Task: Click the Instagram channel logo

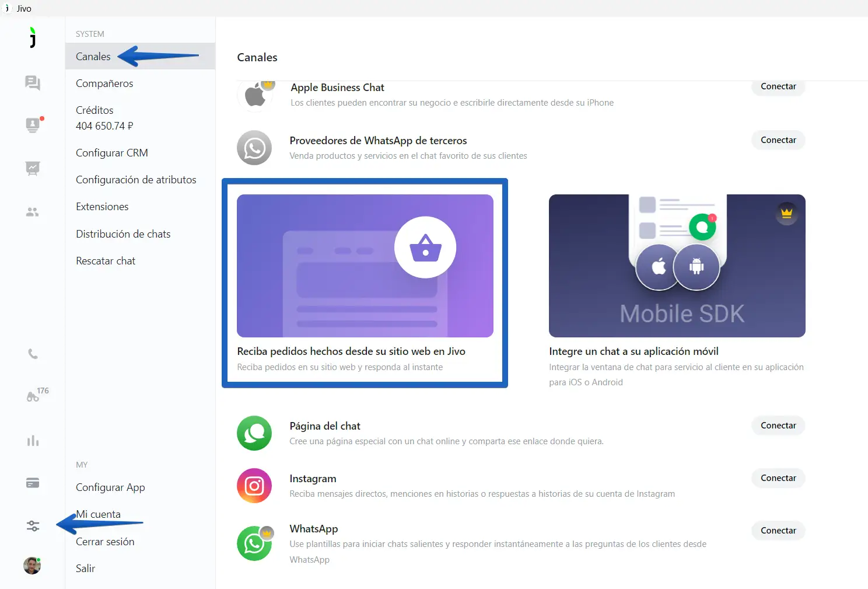Action: [254, 486]
